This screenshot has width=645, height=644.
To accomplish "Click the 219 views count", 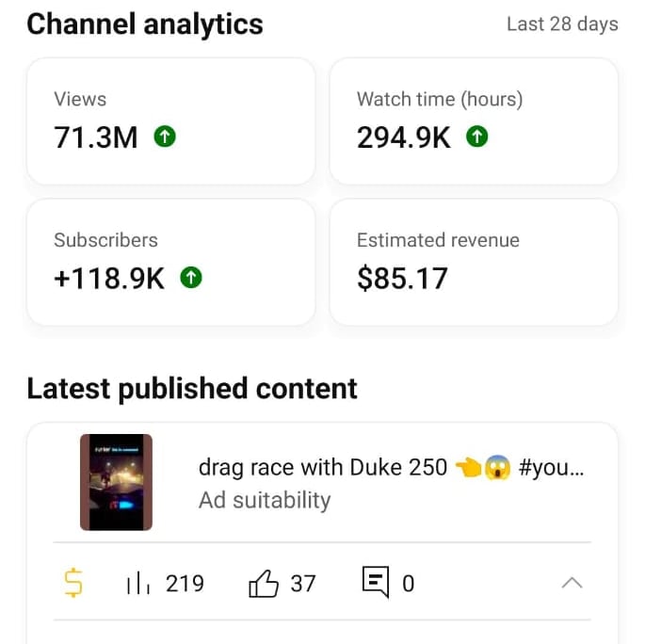I will (x=185, y=584).
